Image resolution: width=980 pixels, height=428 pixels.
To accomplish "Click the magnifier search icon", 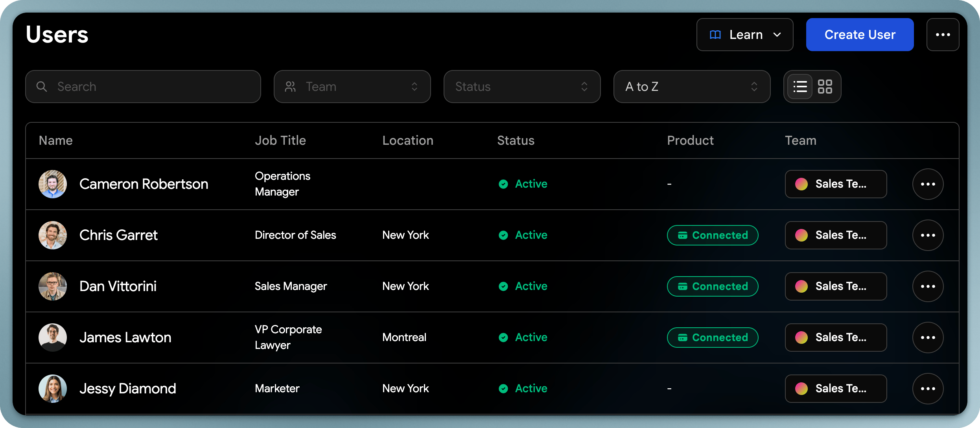I will click(x=42, y=87).
